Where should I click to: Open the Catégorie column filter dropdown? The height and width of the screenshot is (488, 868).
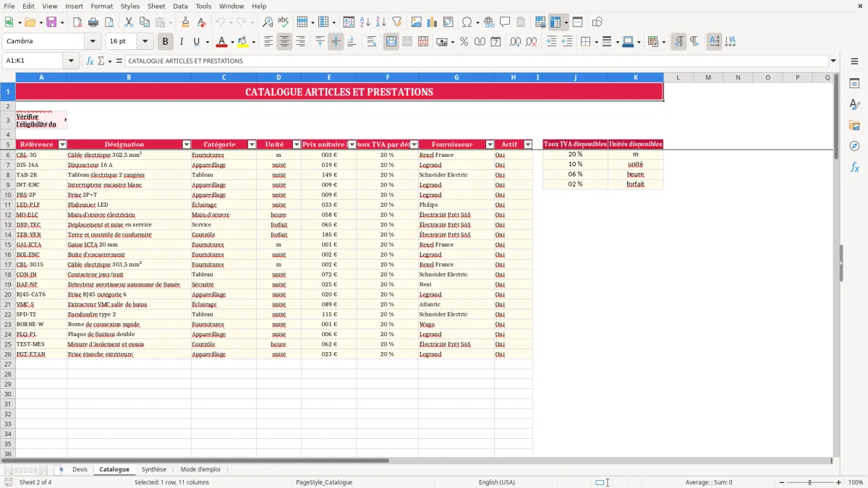[252, 145]
